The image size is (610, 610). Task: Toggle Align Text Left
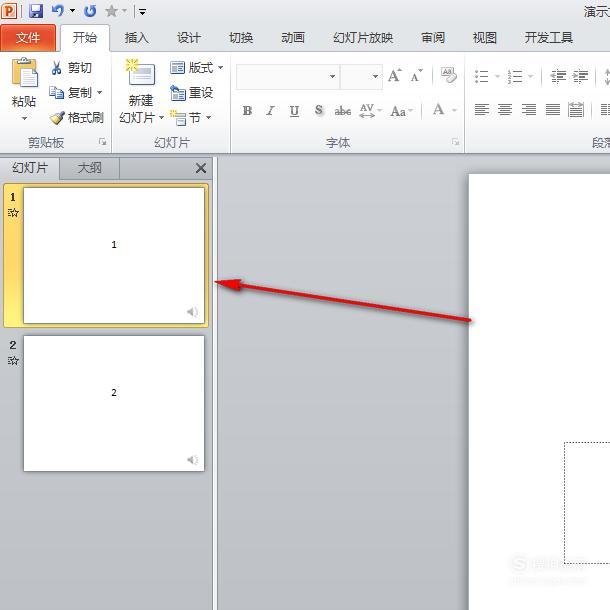(482, 110)
